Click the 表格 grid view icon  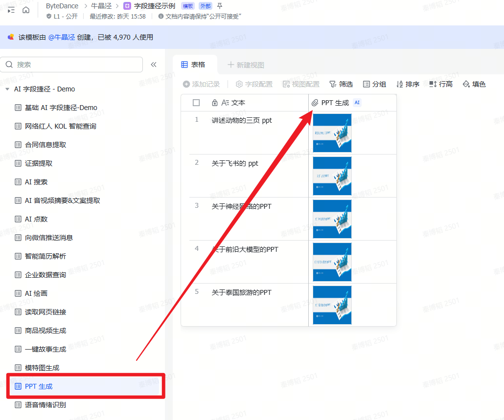(x=184, y=65)
